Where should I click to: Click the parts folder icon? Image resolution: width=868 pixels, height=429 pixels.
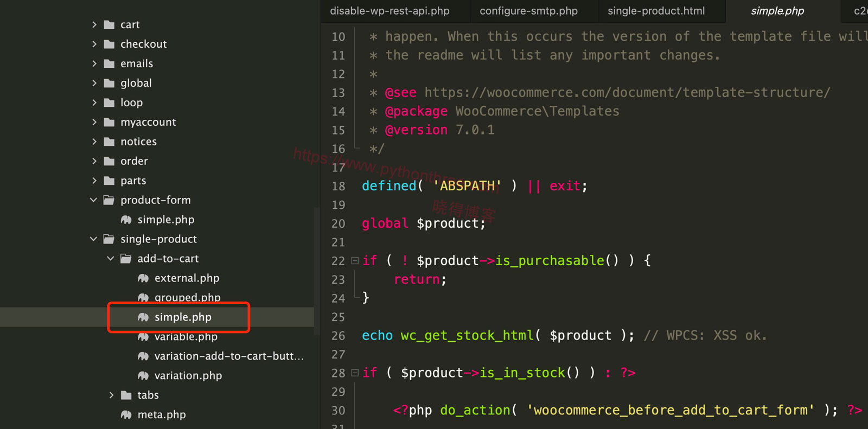[109, 181]
